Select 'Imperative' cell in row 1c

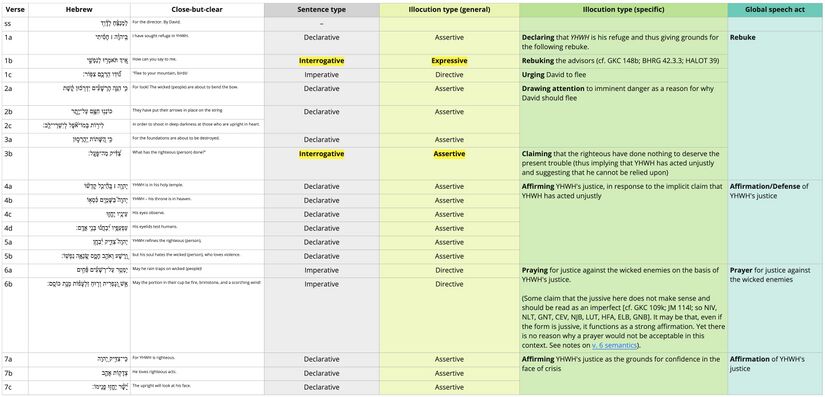(321, 75)
